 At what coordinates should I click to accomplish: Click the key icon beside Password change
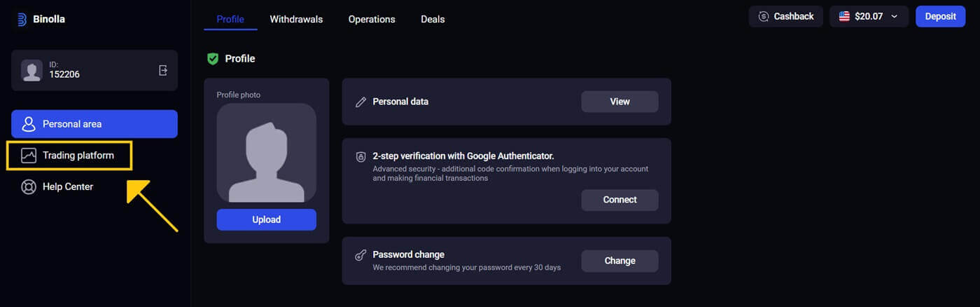click(x=361, y=256)
